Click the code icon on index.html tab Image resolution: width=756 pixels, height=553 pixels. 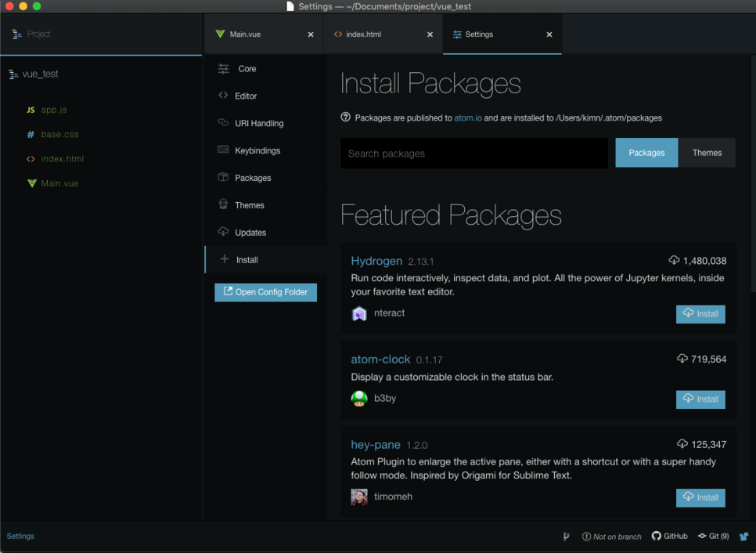338,34
